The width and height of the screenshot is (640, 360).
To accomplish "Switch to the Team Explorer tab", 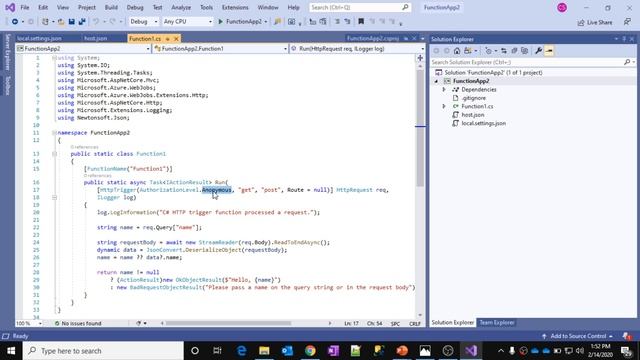I will coord(497,322).
